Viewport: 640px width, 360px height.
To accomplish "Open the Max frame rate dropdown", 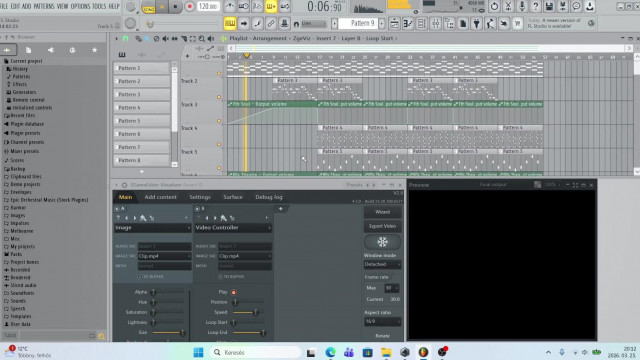I will 391,288.
